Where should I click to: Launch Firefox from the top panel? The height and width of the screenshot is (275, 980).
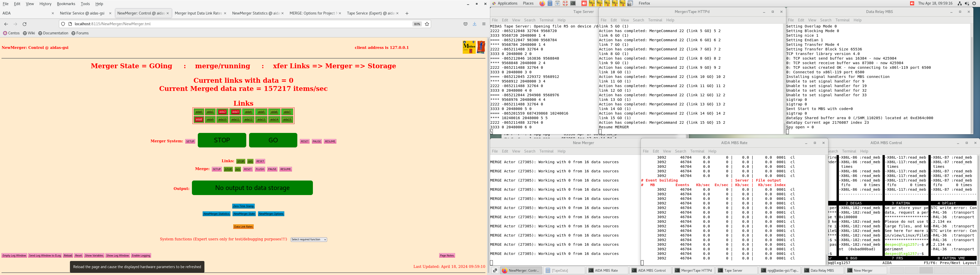(542, 3)
